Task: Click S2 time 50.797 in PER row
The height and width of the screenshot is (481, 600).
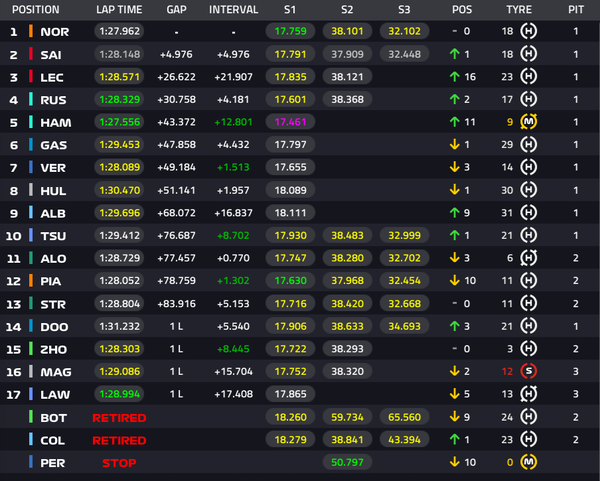Action: (347, 462)
